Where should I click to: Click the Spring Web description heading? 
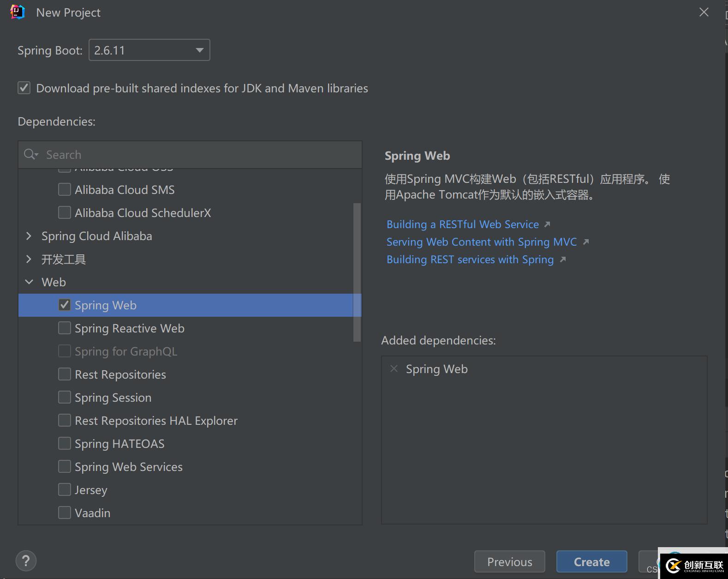[418, 156]
